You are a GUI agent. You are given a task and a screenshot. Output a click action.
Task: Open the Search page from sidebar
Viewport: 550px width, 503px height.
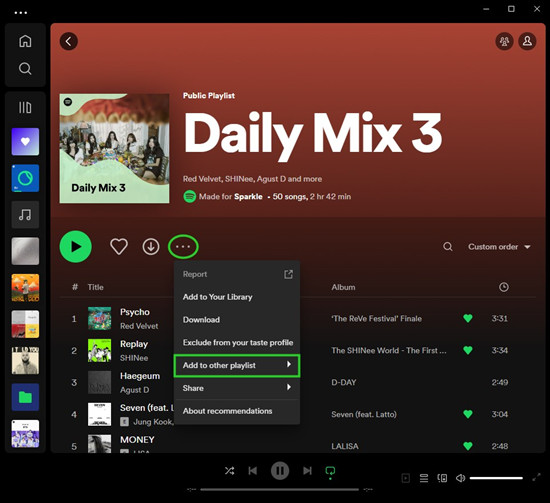pyautogui.click(x=25, y=68)
